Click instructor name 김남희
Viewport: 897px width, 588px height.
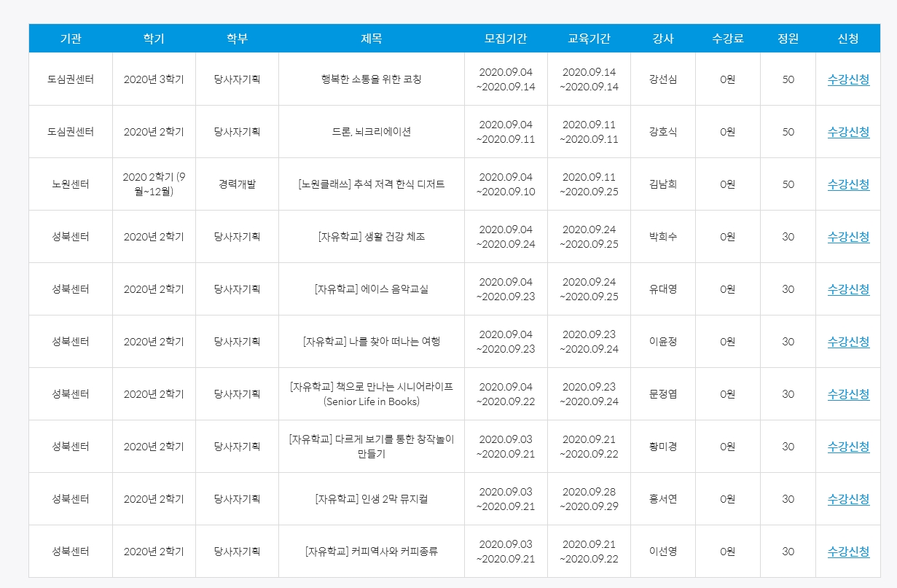pyautogui.click(x=663, y=184)
